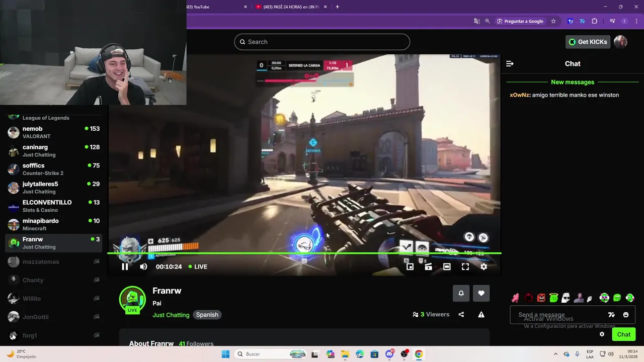Image resolution: width=644 pixels, height=362 pixels.
Task: Report the stream via warning triangle icon
Action: pos(481,315)
